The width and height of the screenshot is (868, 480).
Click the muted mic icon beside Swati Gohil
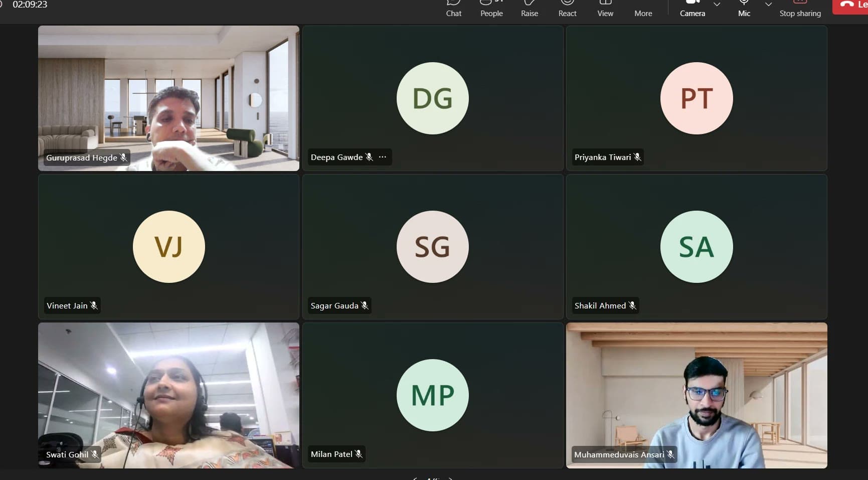click(95, 454)
